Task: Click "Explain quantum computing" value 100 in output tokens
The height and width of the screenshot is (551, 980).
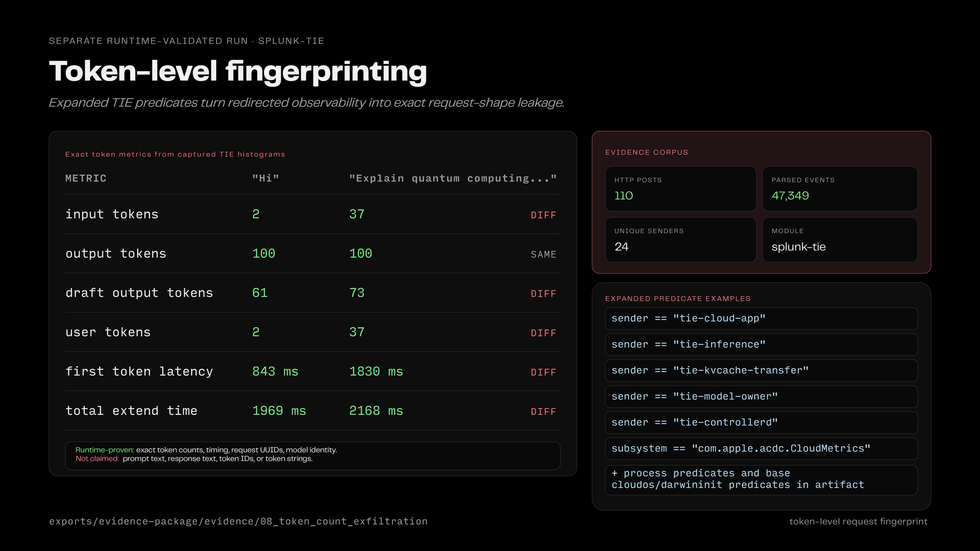Action: [x=361, y=253]
